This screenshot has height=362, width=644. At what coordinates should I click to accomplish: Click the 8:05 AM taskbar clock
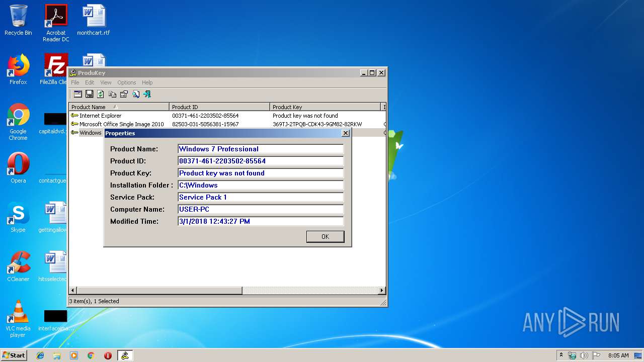pos(618,355)
